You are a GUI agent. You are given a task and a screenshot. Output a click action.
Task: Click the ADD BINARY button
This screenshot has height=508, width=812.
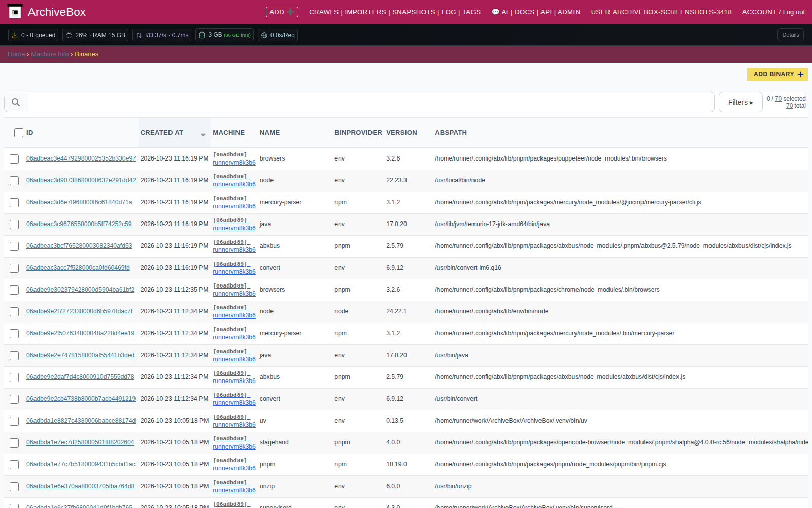point(777,74)
